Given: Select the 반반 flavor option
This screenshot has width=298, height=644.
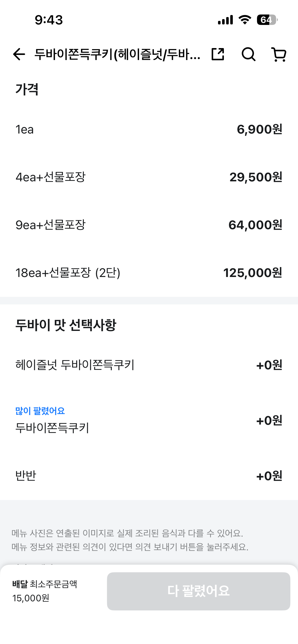Looking at the screenshot, I should (149, 476).
